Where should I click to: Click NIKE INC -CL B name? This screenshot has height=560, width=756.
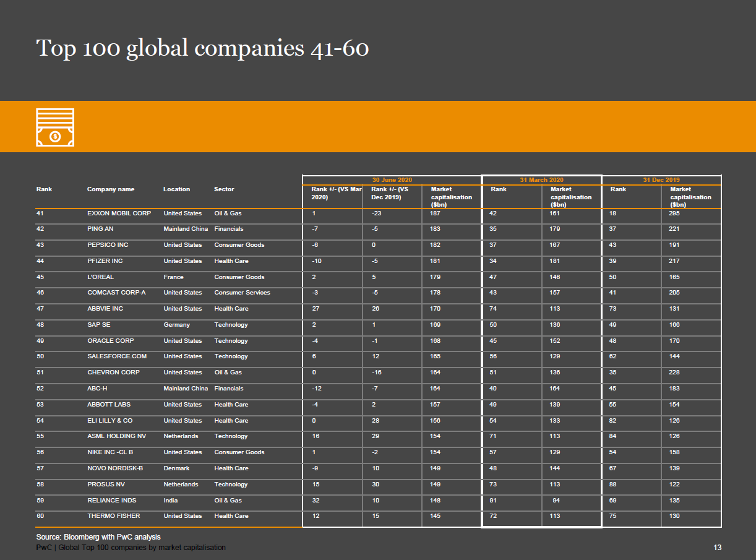click(x=110, y=452)
